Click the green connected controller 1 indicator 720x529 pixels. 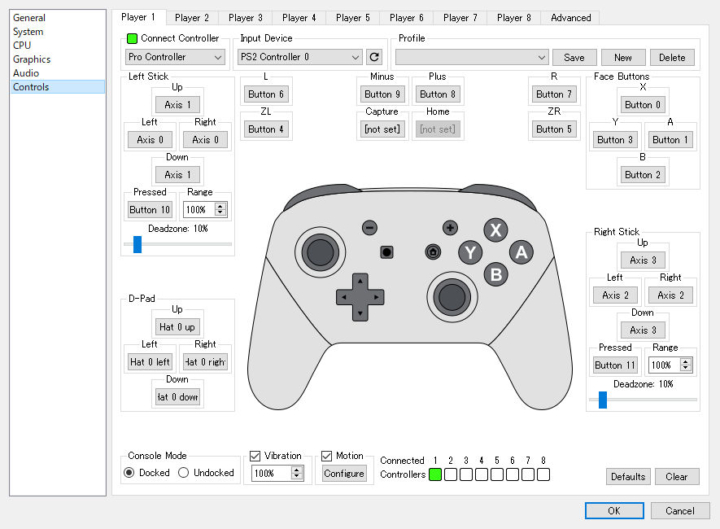pos(435,474)
